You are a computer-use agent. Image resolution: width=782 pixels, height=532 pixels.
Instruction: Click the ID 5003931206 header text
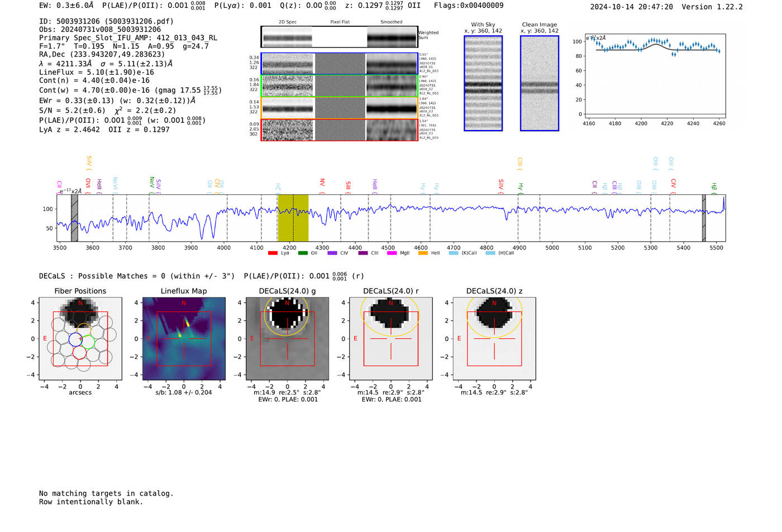coord(106,21)
